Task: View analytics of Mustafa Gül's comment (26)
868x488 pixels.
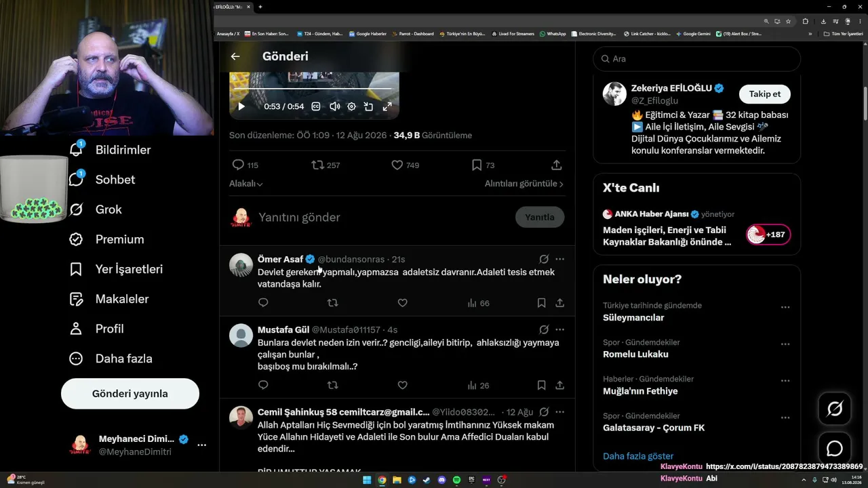Action: coord(478,385)
